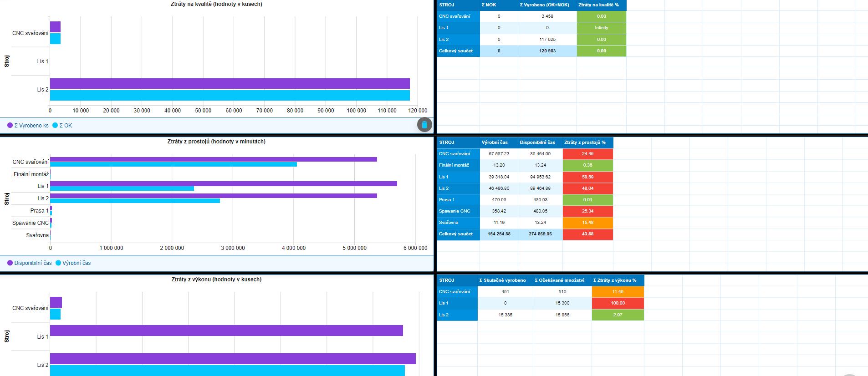Select orange cell 11.49 in performance table
868x376 pixels.
pyautogui.click(x=618, y=292)
